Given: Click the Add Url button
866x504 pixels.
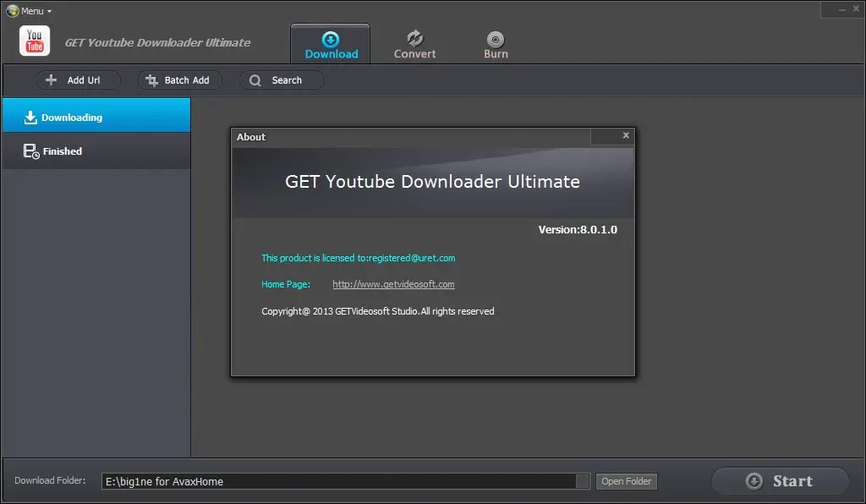Looking at the screenshot, I should pyautogui.click(x=78, y=80).
